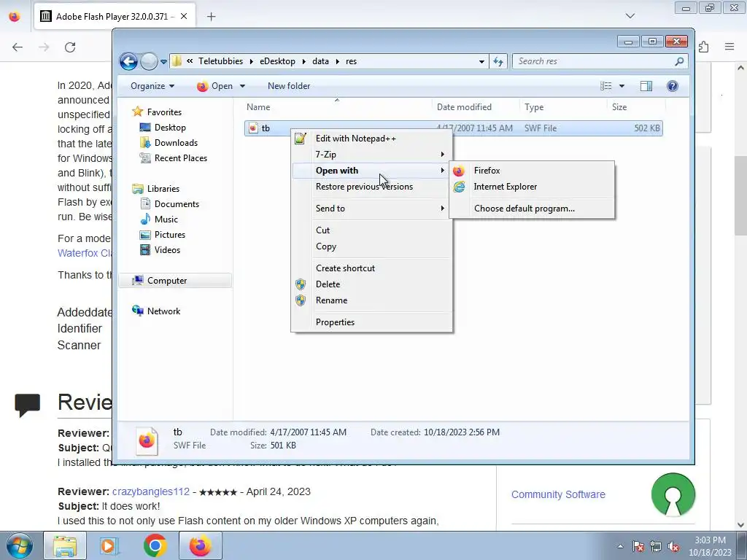Click the search magnifier icon
The width and height of the screenshot is (747, 560).
click(x=679, y=61)
